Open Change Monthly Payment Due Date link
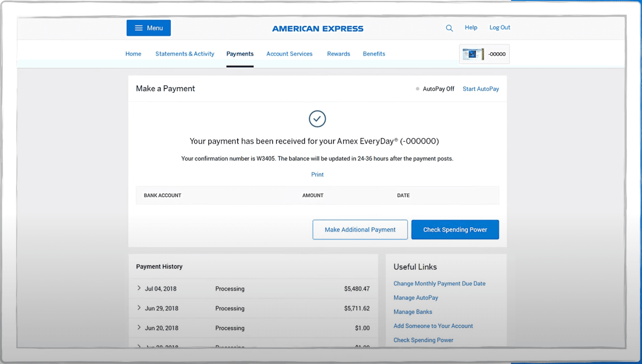 pos(439,283)
